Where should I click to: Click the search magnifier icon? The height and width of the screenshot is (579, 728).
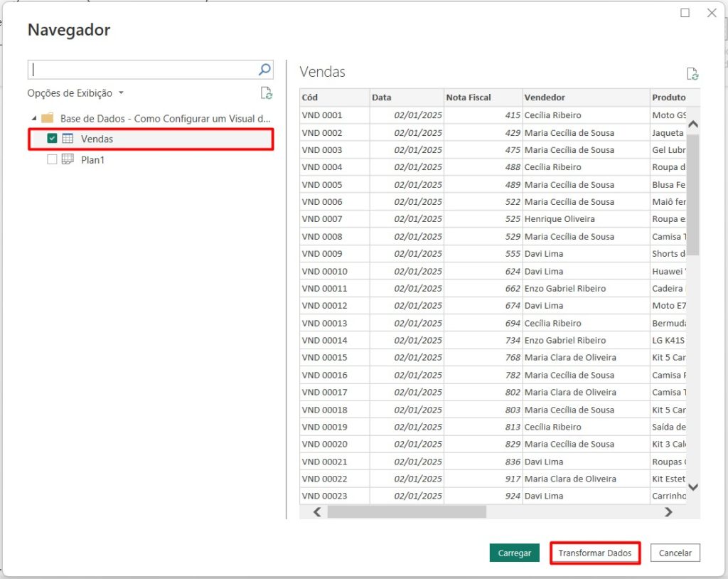(x=263, y=69)
